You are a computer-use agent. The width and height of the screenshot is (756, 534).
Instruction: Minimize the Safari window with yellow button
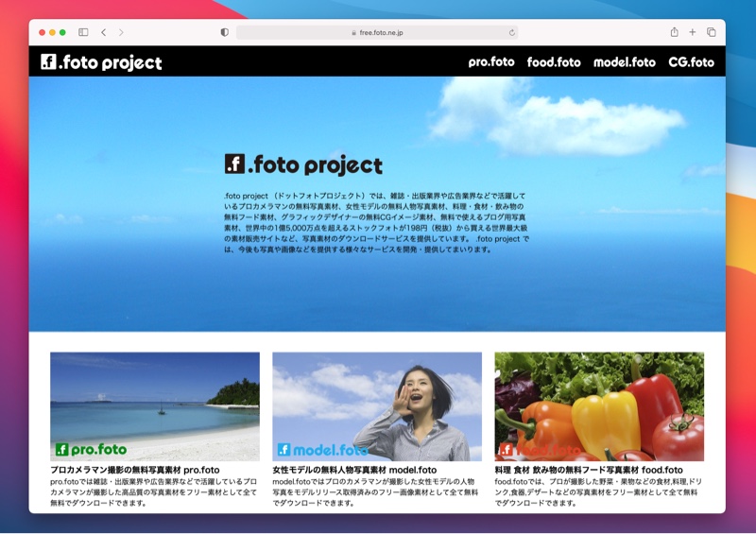52,32
